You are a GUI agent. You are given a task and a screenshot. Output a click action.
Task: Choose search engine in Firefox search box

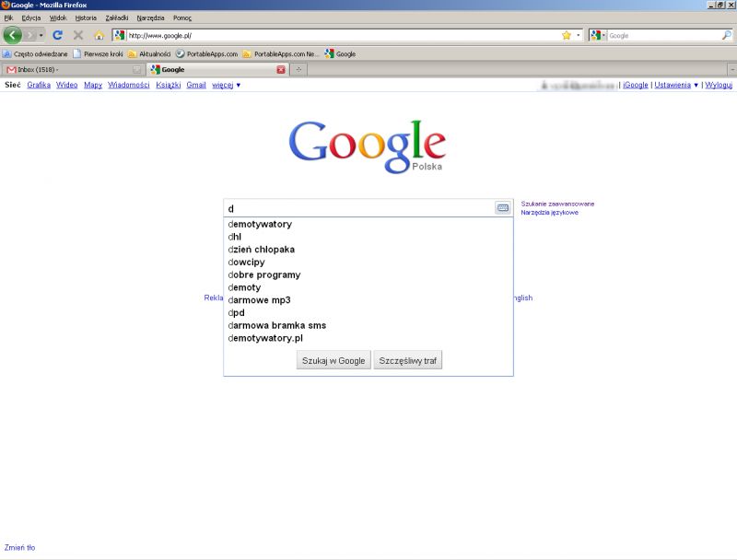point(597,35)
